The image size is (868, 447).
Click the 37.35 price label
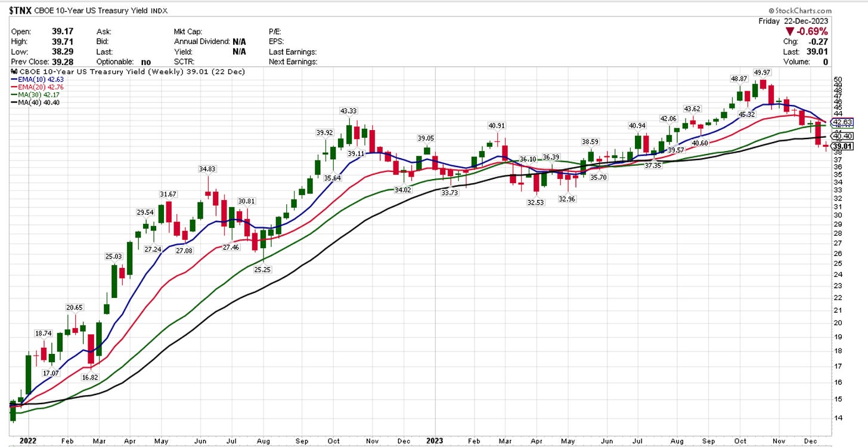[x=653, y=165]
